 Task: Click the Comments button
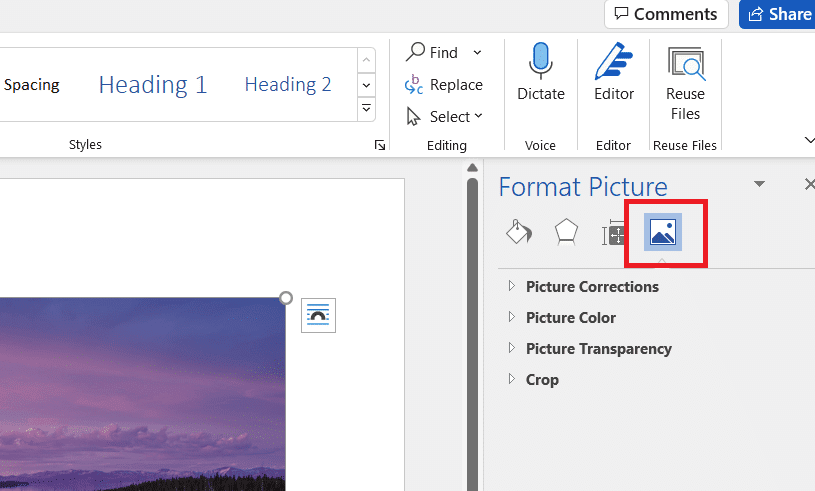tap(666, 14)
